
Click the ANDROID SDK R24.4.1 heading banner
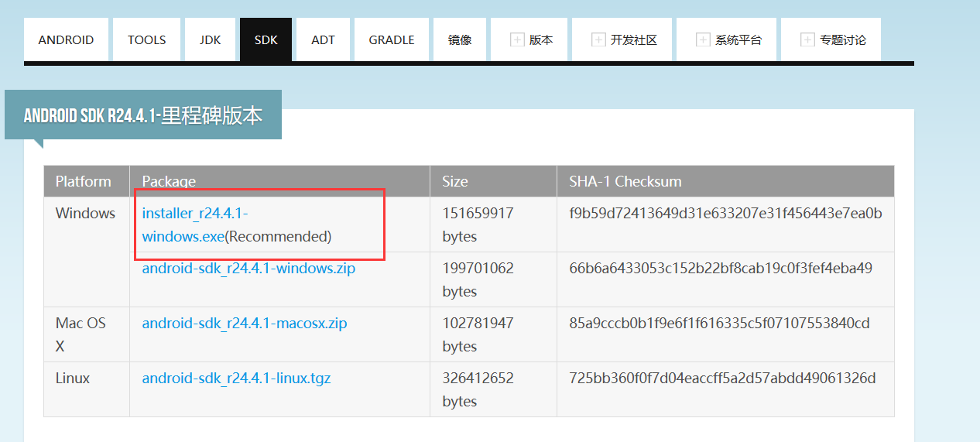[143, 115]
